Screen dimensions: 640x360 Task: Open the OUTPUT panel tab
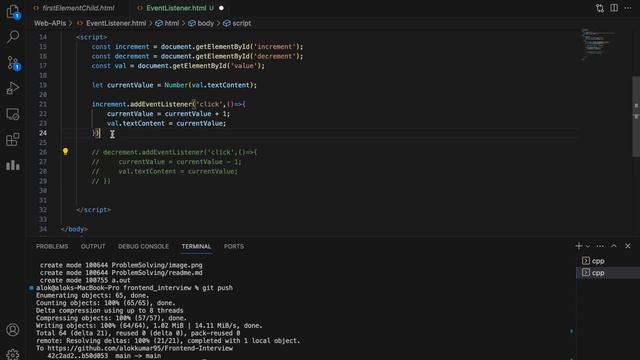pos(93,247)
